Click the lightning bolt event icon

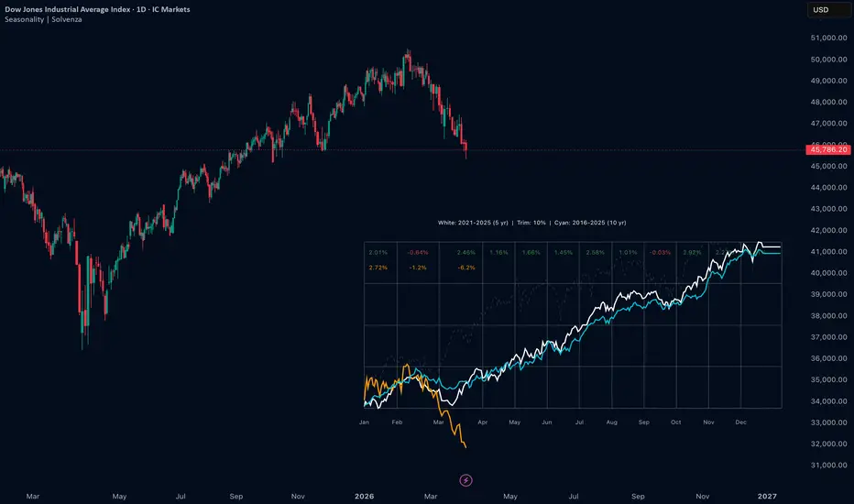[x=465, y=480]
